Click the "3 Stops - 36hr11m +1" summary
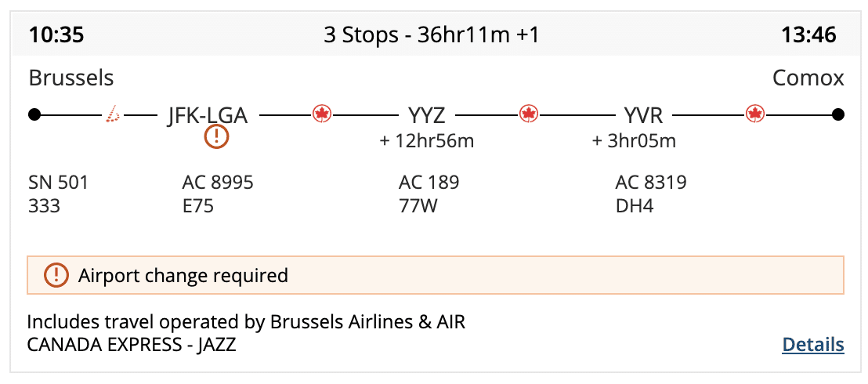Viewport: 868px width, 384px height. 431,35
